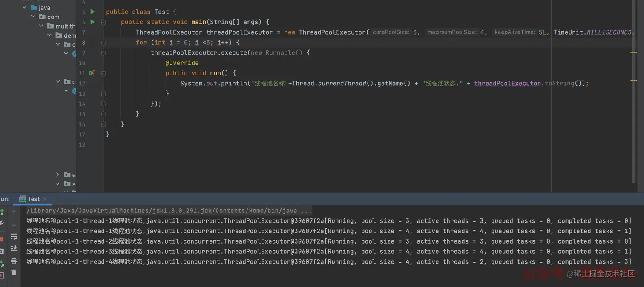Collapse the multith package node

(41, 26)
